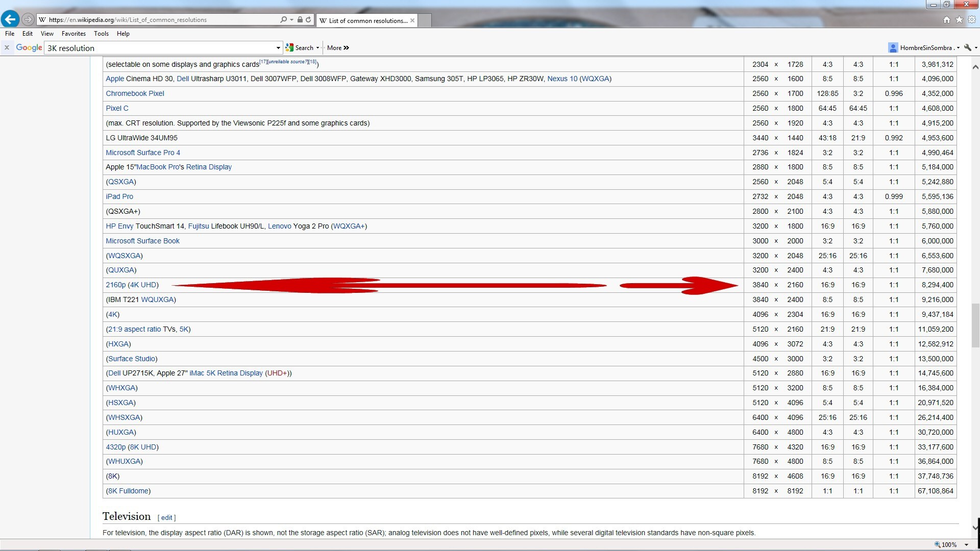The height and width of the screenshot is (551, 980).
Task: Open the Retina Display link
Action: [209, 167]
